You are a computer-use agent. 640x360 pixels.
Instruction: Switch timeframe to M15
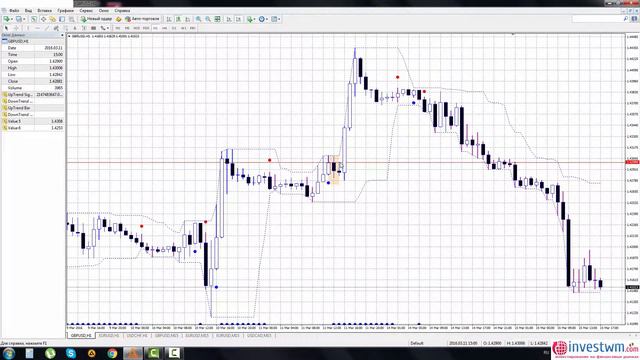[x=136, y=28]
